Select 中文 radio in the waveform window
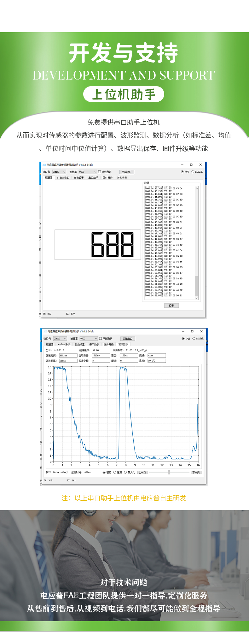Image resolution: width=249 pixels, height=644 pixels. pos(183,339)
